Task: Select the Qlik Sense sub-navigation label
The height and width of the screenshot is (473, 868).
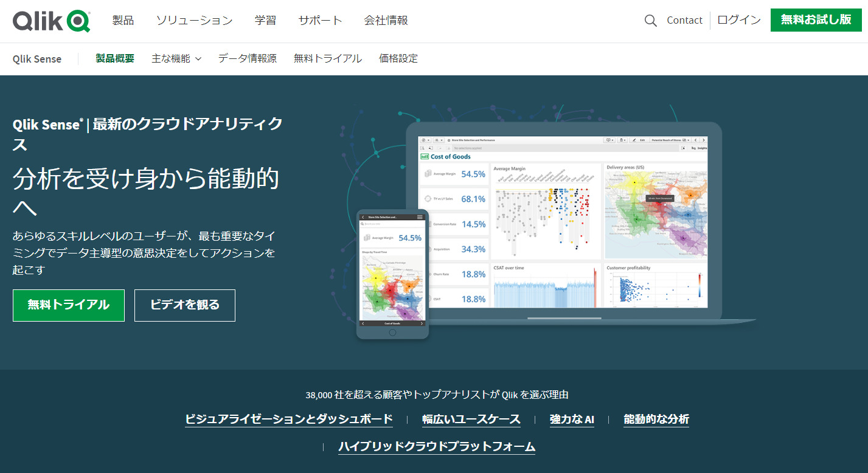Action: click(37, 59)
